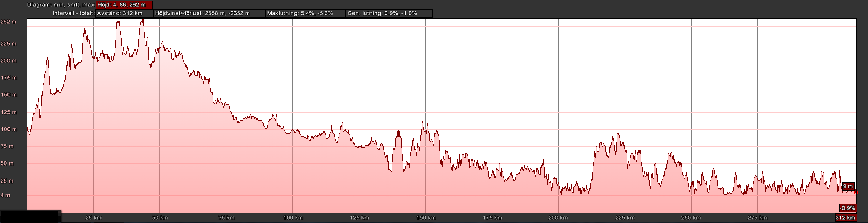Click the 275 km axis label
Viewport: 868px width, 223px height.
(x=757, y=218)
